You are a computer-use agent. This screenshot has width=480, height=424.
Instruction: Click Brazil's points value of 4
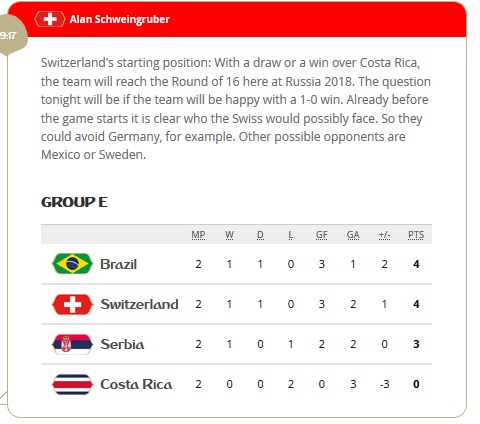point(416,264)
